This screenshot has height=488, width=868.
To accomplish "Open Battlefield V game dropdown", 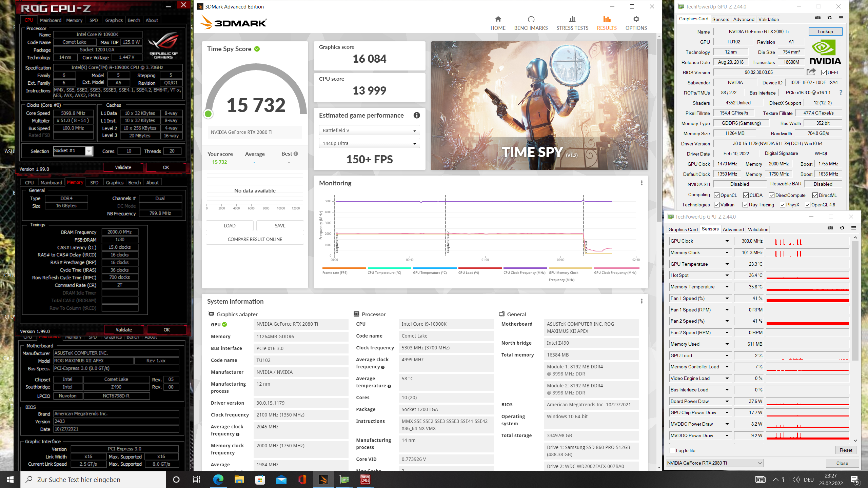I will [x=369, y=130].
